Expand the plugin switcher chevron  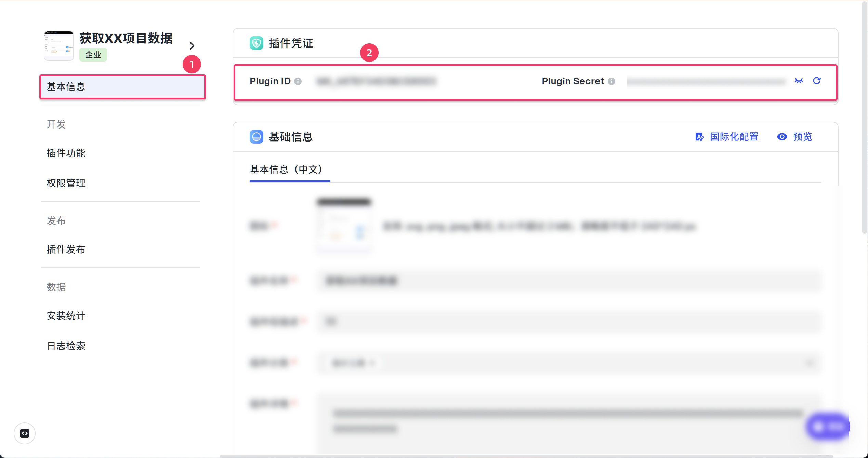192,46
